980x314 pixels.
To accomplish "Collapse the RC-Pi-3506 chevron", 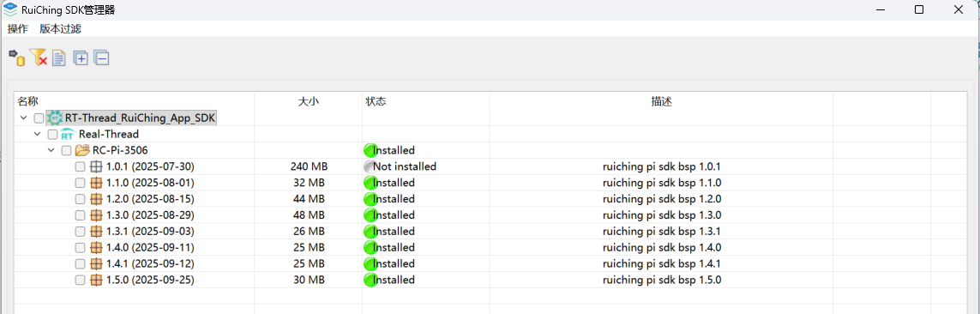I will (52, 150).
